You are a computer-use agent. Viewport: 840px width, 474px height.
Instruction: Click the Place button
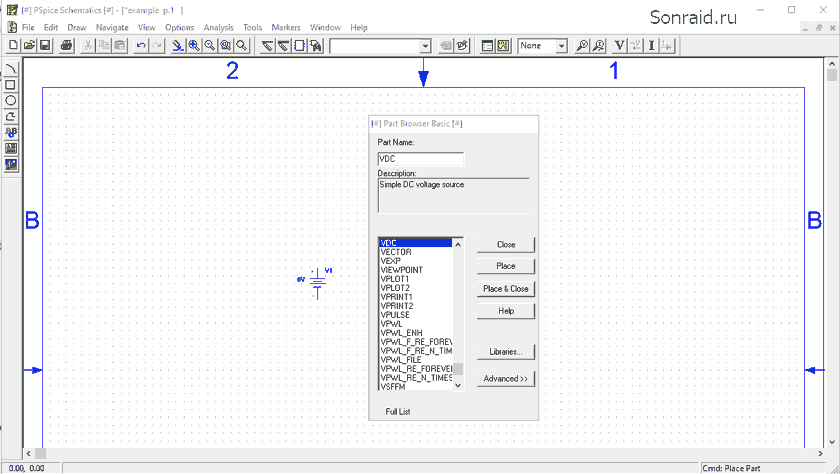click(506, 266)
